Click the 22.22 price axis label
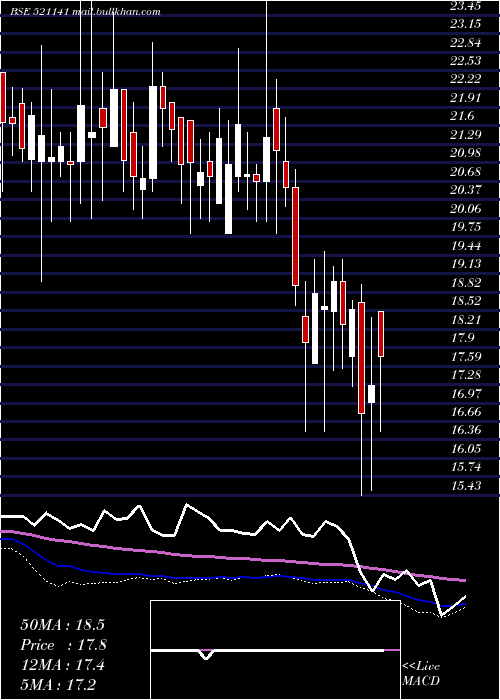500x700 pixels. pyautogui.click(x=466, y=79)
